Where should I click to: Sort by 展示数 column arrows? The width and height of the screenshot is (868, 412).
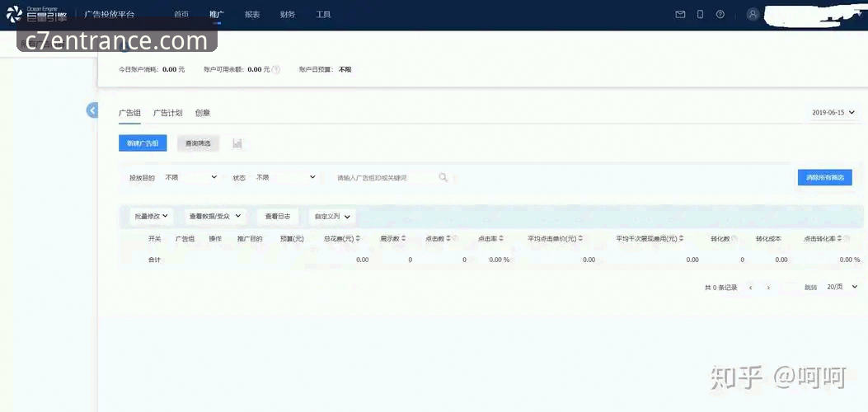pyautogui.click(x=404, y=239)
